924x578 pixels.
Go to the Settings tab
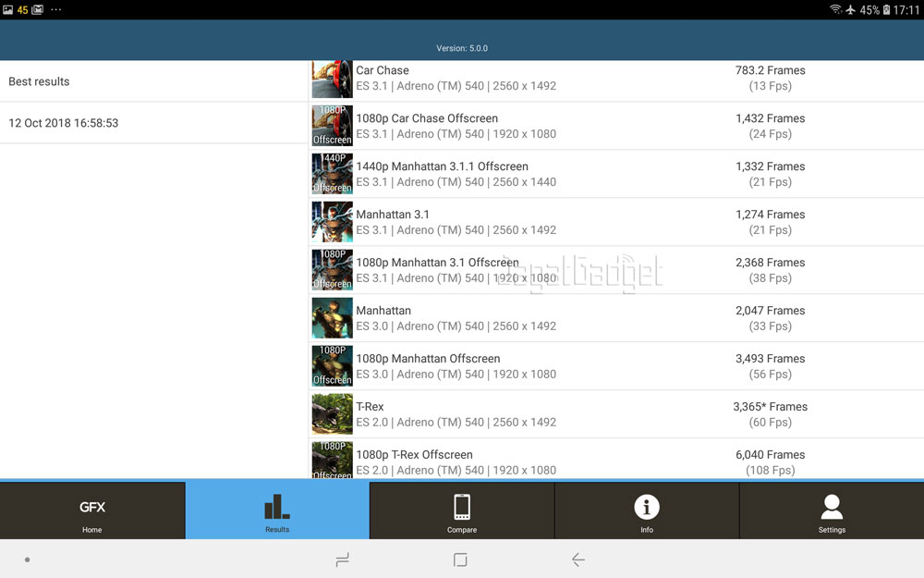click(x=832, y=510)
